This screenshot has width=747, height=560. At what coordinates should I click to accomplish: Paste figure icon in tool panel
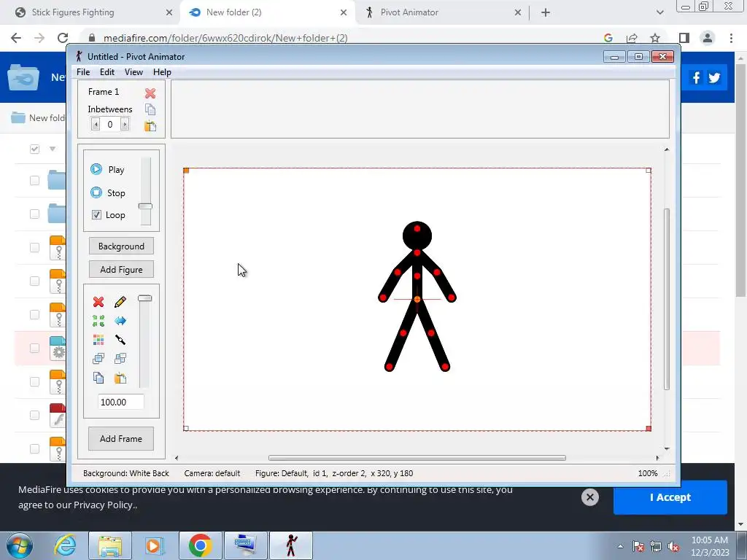click(x=120, y=378)
